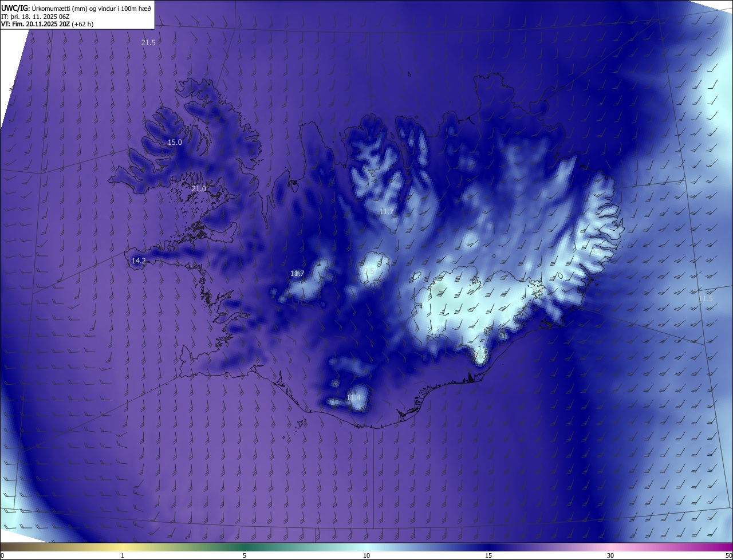Click the 15 tick label on the color scale

[488, 555]
